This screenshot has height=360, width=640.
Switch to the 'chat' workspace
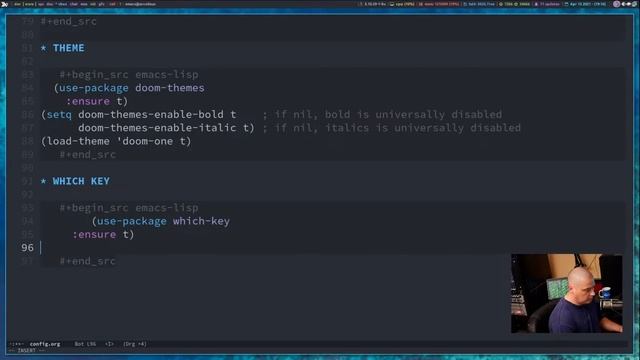click(73, 4)
